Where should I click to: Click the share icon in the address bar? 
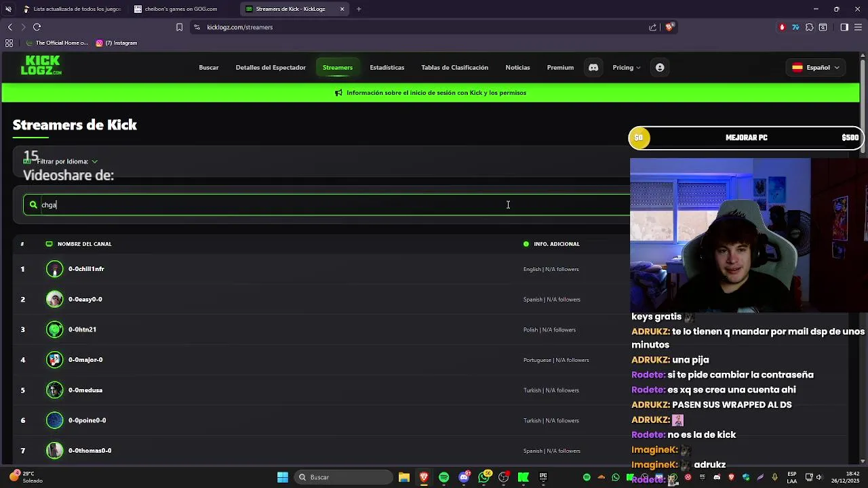coord(653,27)
